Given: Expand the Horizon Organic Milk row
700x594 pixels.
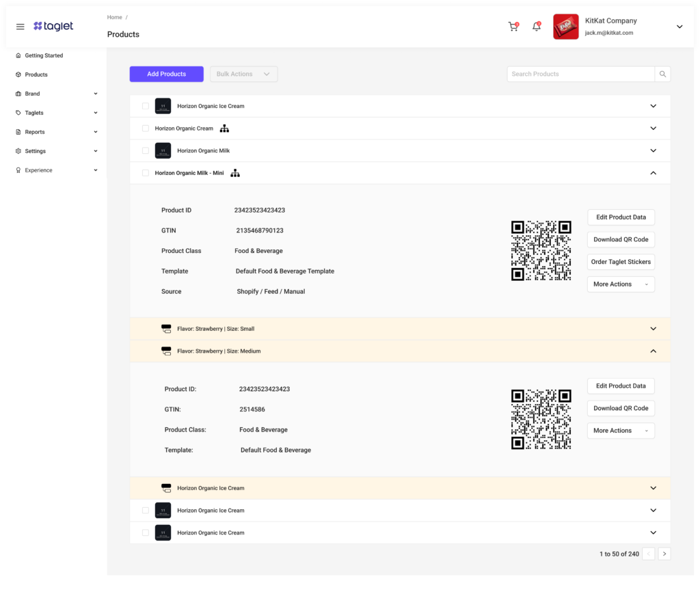Looking at the screenshot, I should [653, 151].
